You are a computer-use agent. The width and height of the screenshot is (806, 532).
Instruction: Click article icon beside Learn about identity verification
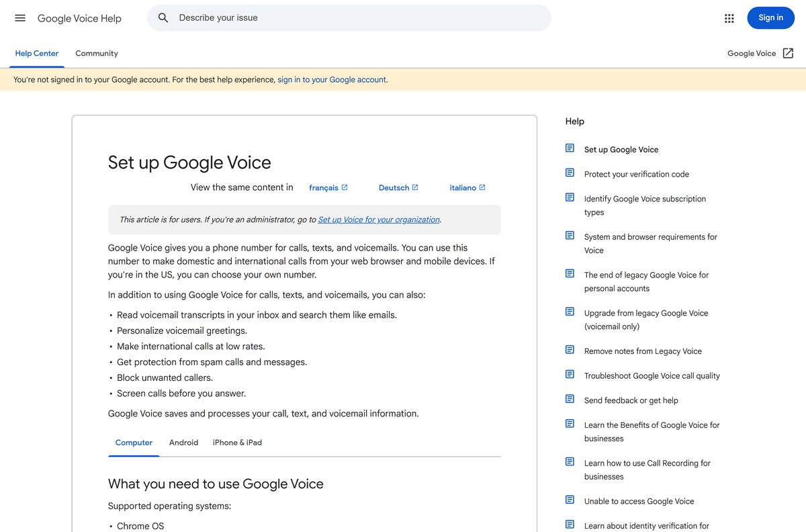click(x=570, y=525)
